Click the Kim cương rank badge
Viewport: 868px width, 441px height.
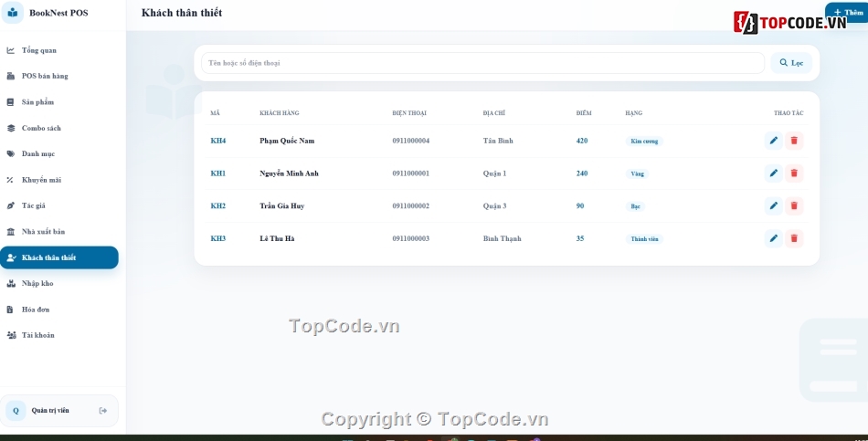[644, 142]
